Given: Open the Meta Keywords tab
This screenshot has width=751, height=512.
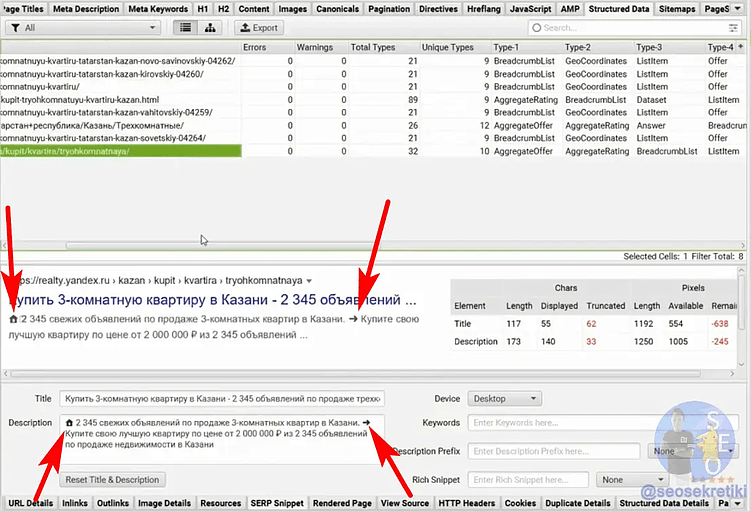Looking at the screenshot, I should (x=158, y=9).
